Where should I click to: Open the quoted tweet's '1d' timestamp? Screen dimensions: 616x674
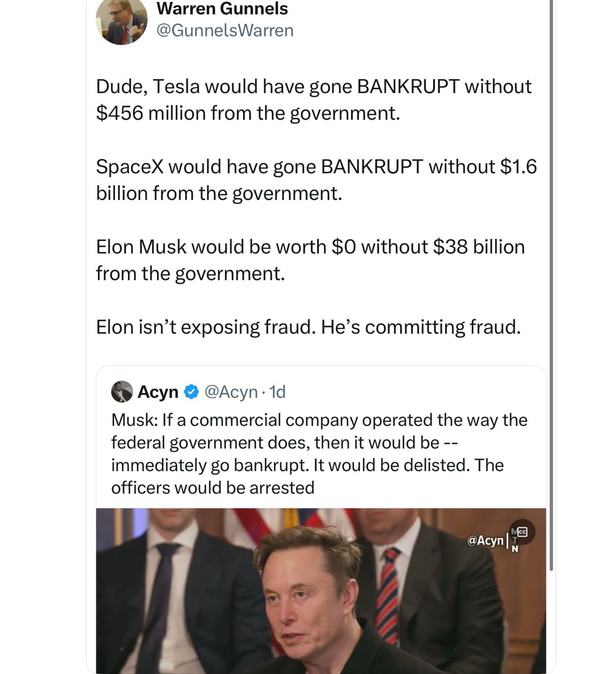[x=277, y=392]
